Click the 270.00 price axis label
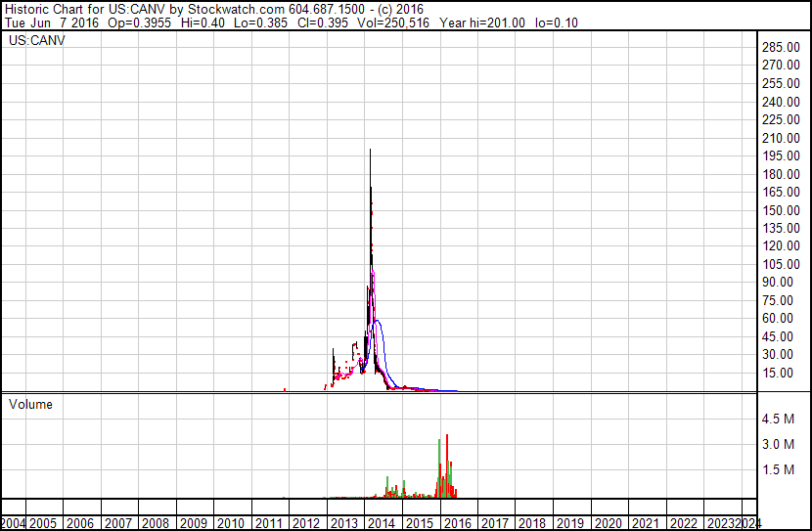This screenshot has height=531, width=812. pos(781,66)
